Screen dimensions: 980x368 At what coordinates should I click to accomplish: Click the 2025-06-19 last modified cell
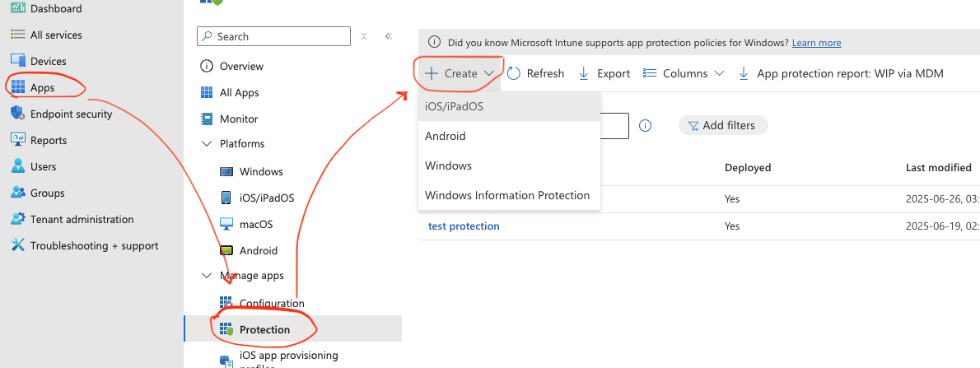(x=942, y=226)
